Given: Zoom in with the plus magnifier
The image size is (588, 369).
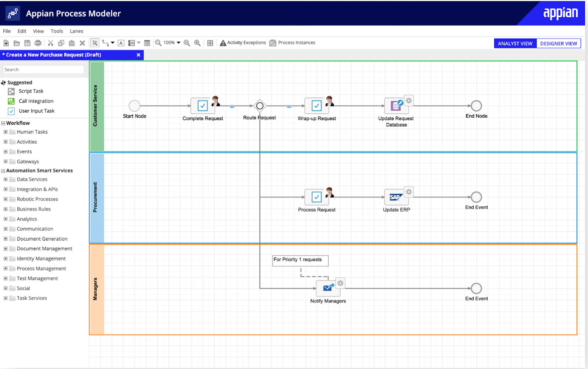Looking at the screenshot, I should (197, 43).
